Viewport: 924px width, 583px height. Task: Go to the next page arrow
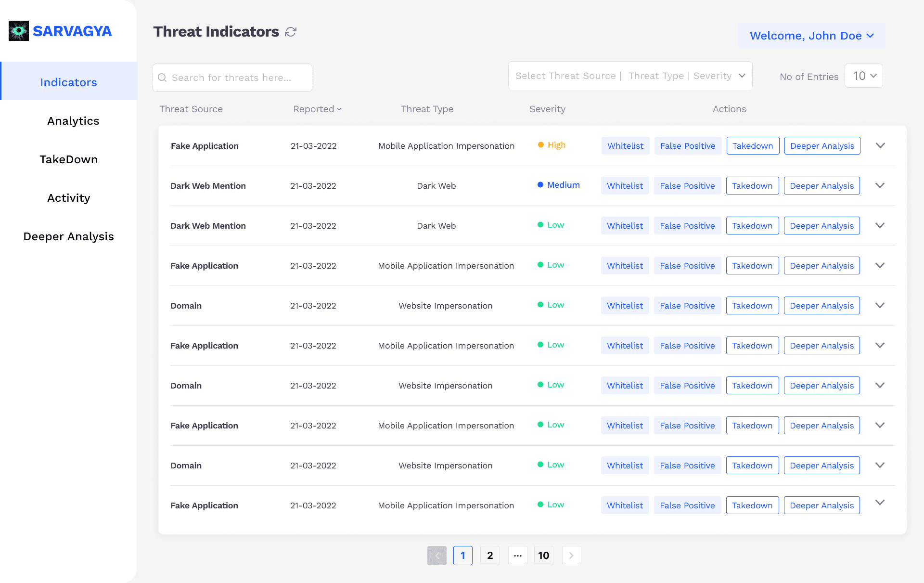[x=571, y=556]
